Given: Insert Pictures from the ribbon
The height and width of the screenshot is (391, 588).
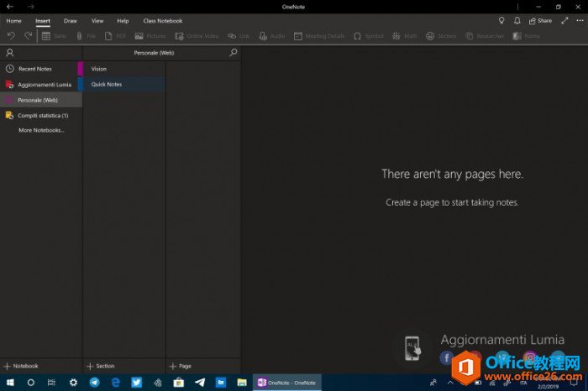Looking at the screenshot, I should point(150,36).
